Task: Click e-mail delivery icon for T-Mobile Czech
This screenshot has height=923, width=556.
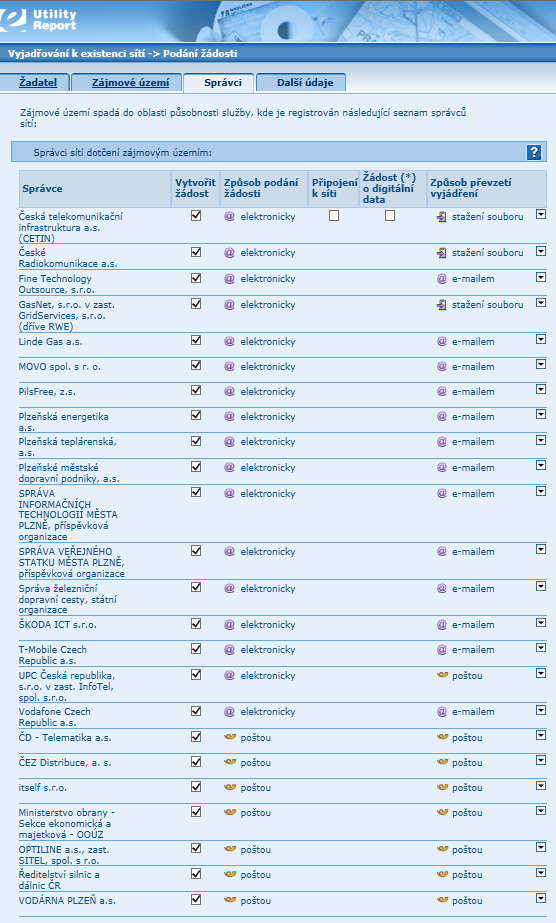Action: pyautogui.click(x=442, y=650)
